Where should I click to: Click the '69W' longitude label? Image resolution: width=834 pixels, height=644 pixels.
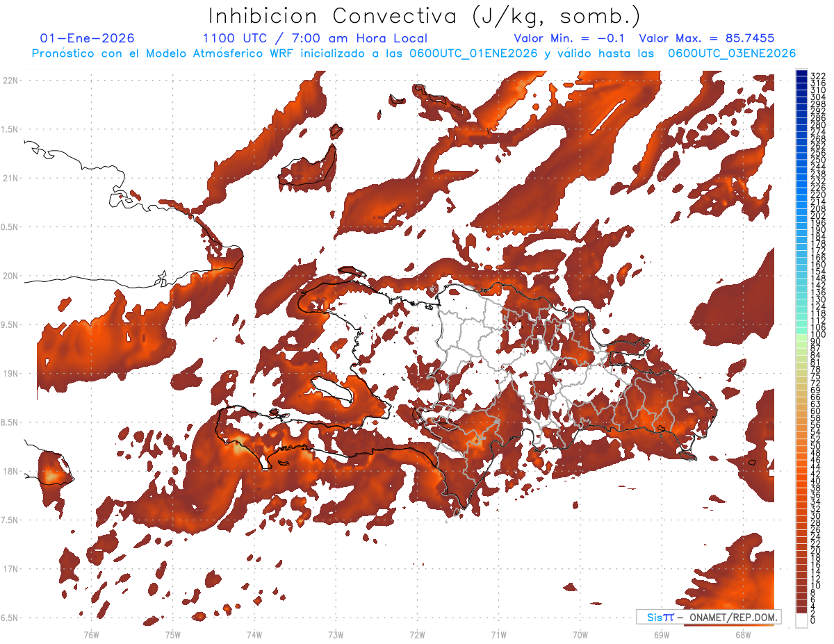click(662, 635)
